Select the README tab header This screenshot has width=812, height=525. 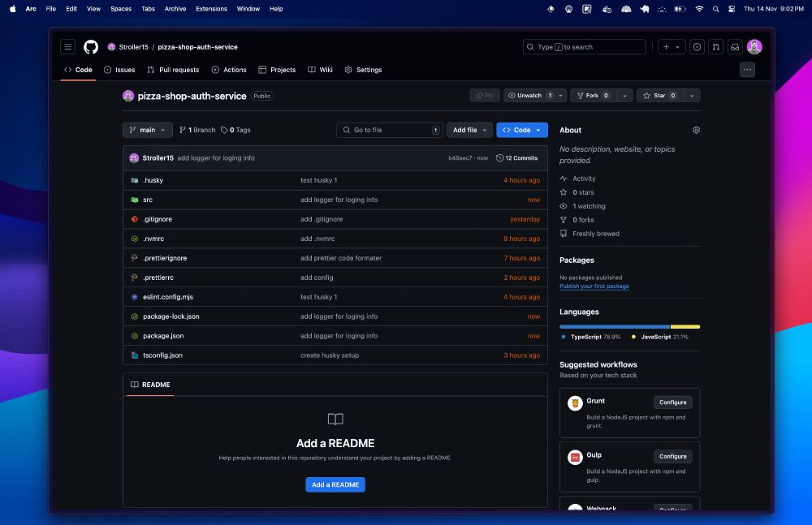150,385
